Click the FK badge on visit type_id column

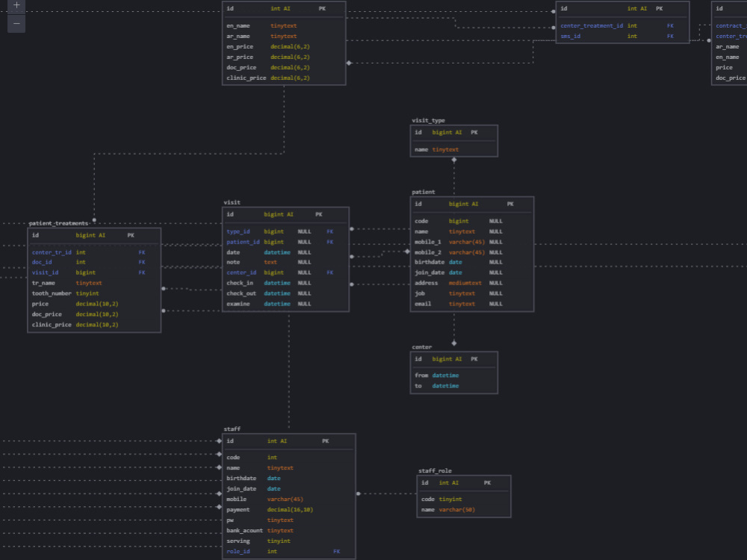[x=329, y=231]
